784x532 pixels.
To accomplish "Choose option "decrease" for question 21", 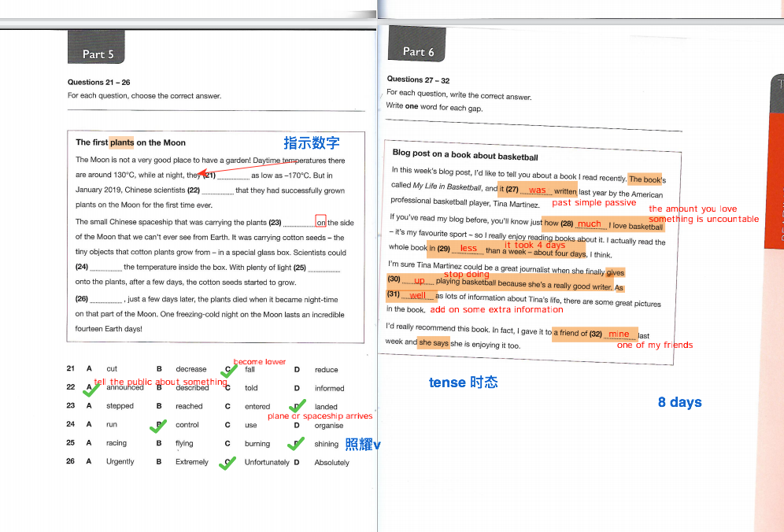I will click(x=191, y=369).
